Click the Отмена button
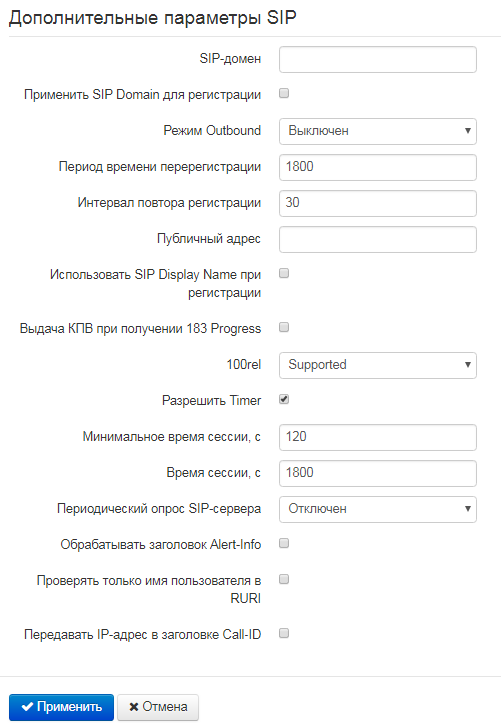 [x=158, y=707]
